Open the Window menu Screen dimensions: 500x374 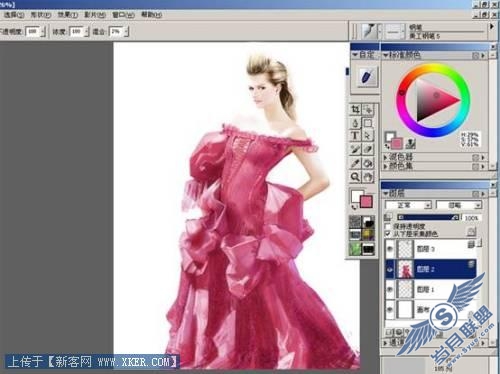coord(123,15)
